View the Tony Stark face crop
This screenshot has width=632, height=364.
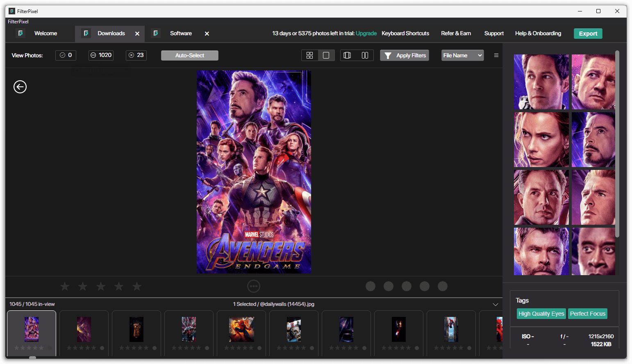tap(593, 140)
